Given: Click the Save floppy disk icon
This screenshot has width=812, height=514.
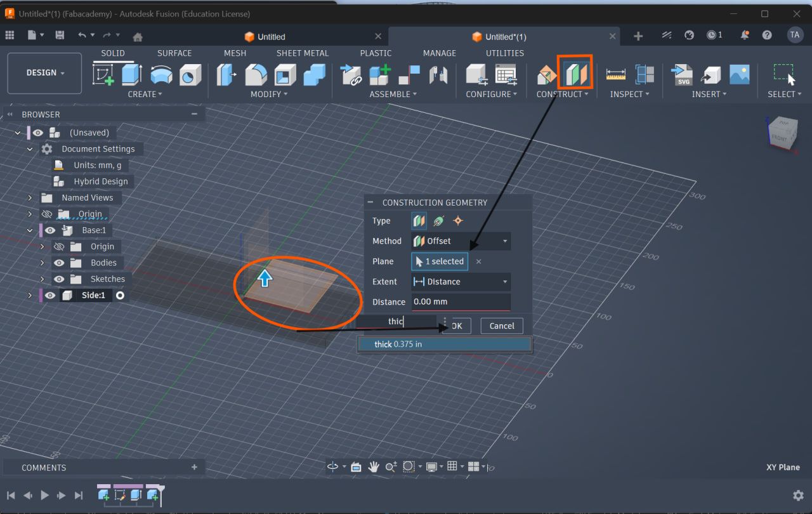Looking at the screenshot, I should 60,36.
